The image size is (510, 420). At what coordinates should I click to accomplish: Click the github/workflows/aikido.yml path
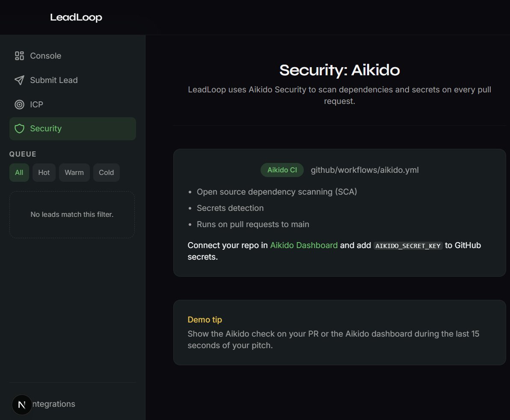coord(365,170)
